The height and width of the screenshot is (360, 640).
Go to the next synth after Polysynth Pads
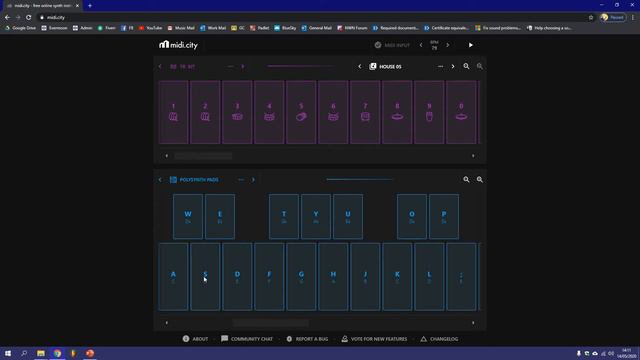click(x=253, y=180)
